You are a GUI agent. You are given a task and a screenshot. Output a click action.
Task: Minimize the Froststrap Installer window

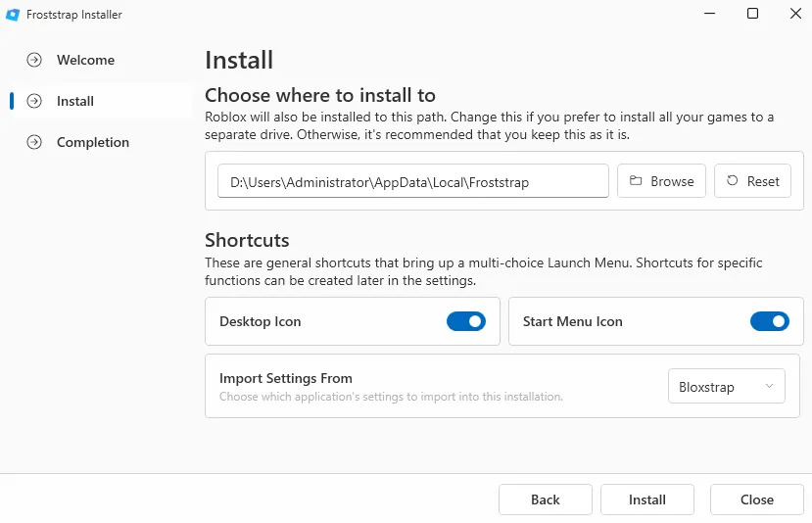(x=709, y=14)
